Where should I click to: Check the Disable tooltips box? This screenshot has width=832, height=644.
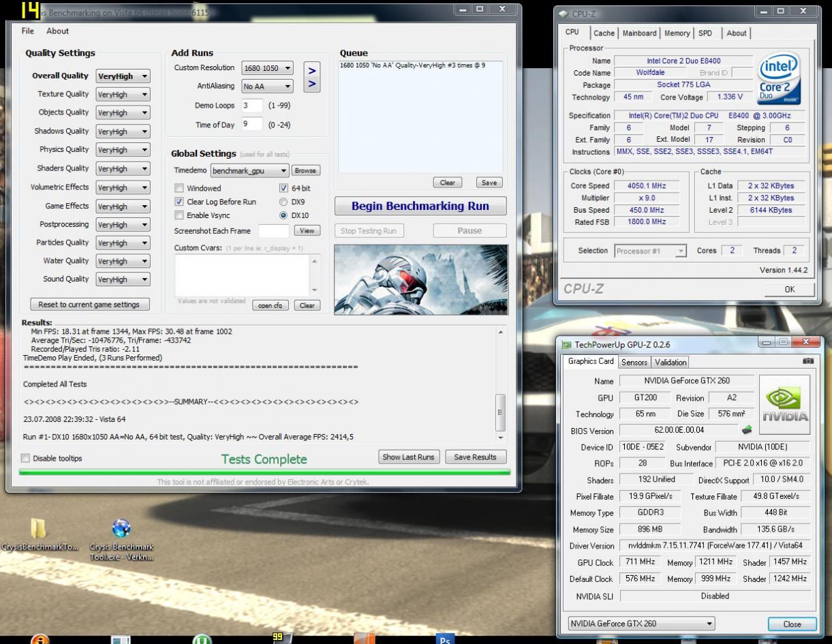click(x=26, y=458)
